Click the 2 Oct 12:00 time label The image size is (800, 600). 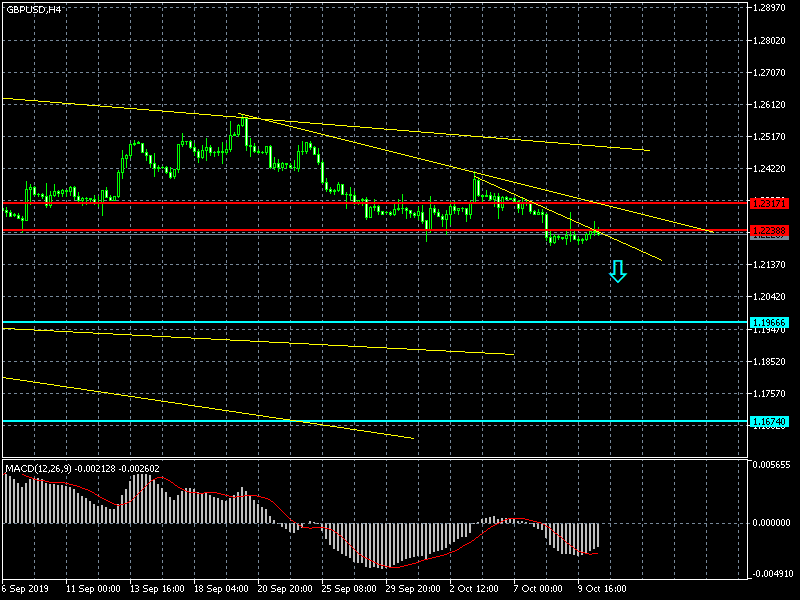(475, 589)
